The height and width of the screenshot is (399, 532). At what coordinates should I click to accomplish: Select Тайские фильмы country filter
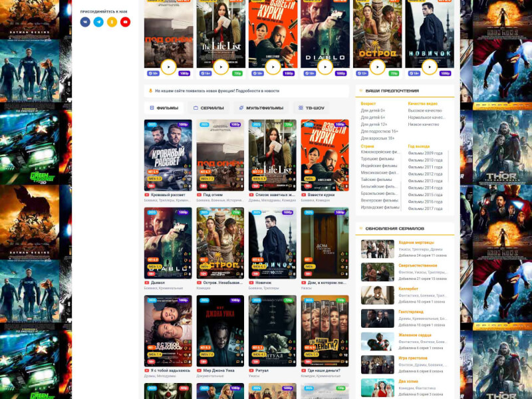pos(376,180)
